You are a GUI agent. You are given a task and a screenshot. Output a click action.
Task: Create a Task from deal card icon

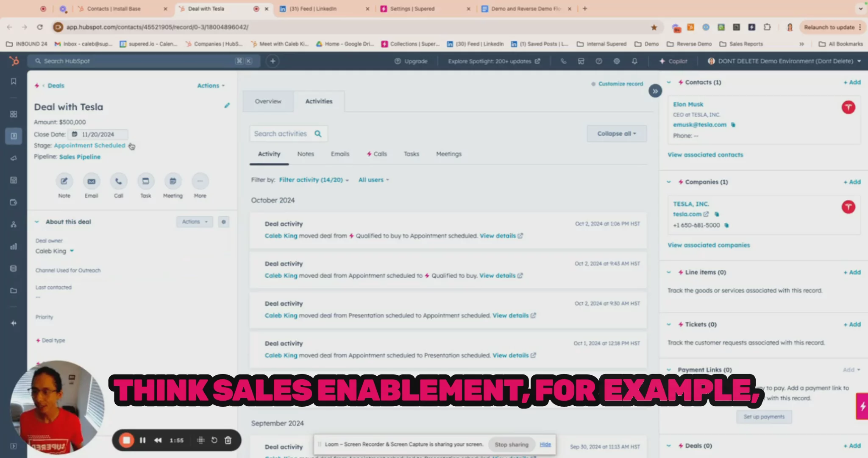(145, 182)
